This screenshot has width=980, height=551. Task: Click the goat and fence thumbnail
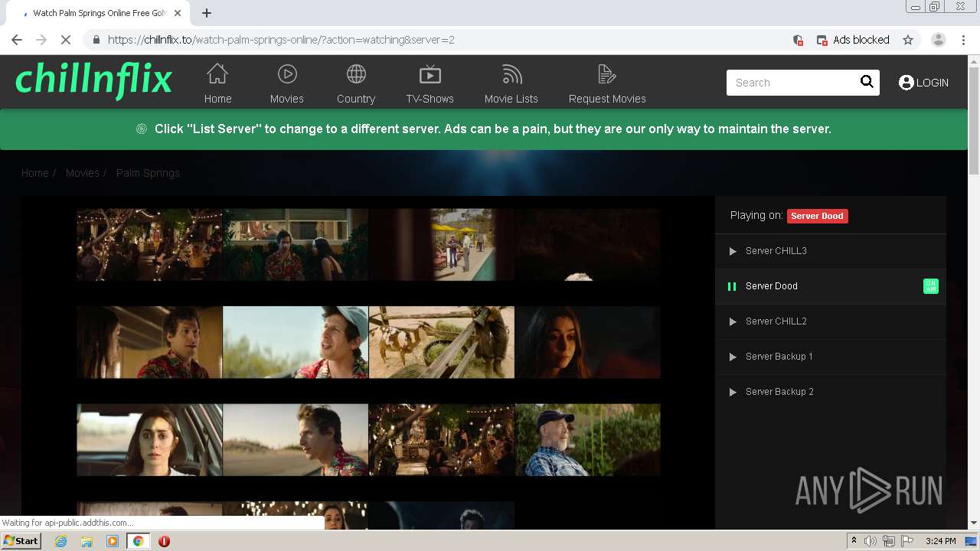pyautogui.click(x=441, y=342)
